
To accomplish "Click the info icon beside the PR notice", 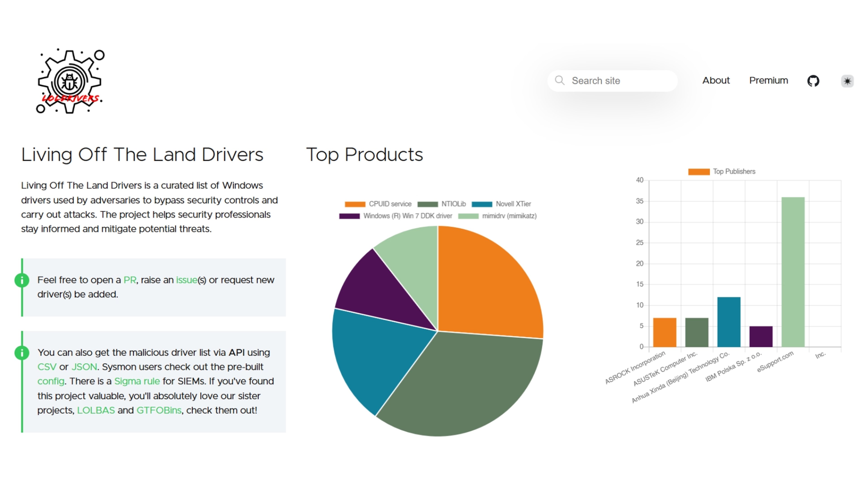I will tap(22, 280).
